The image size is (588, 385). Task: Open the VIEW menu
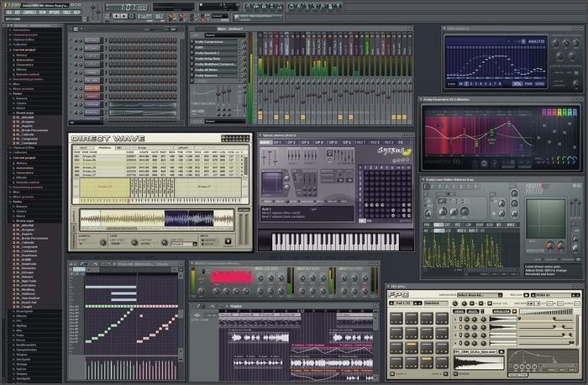click(42, 13)
